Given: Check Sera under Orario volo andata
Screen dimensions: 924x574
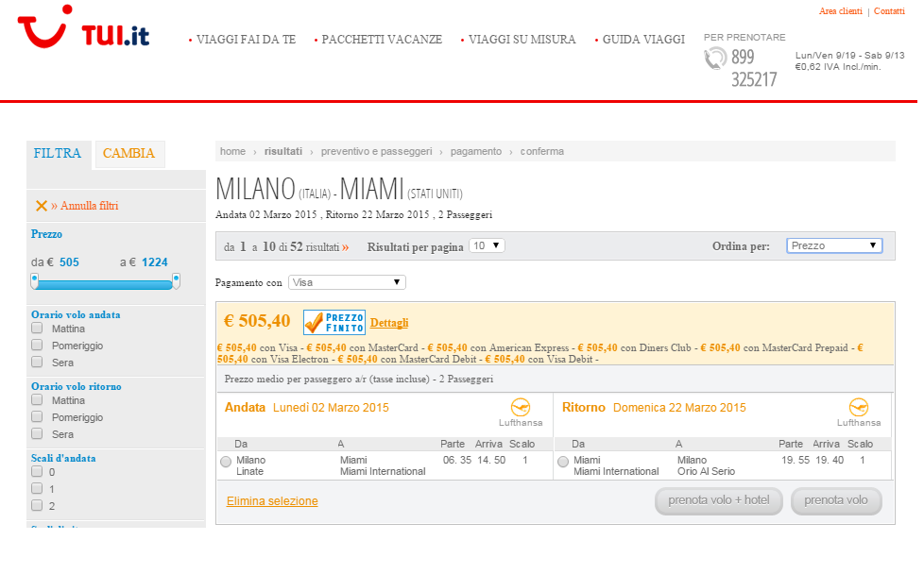Looking at the screenshot, I should click(x=37, y=363).
